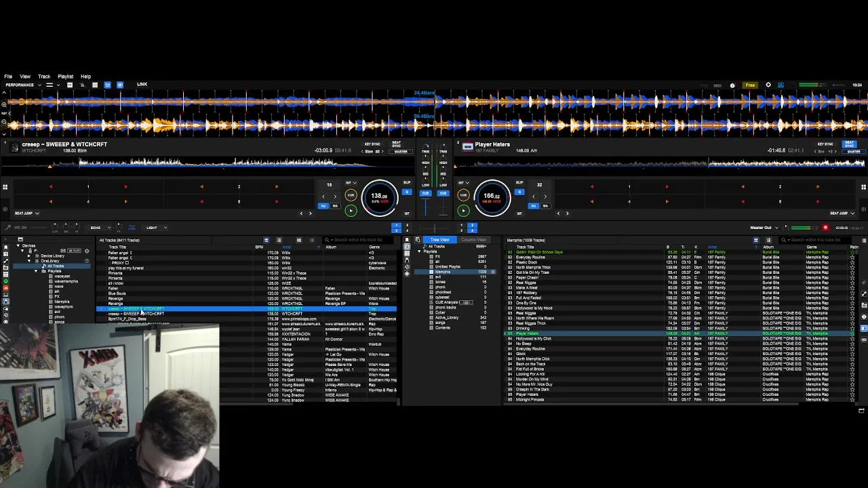The height and width of the screenshot is (488, 868).
Task: Click the MIDI indicator
Action: pos(717,85)
